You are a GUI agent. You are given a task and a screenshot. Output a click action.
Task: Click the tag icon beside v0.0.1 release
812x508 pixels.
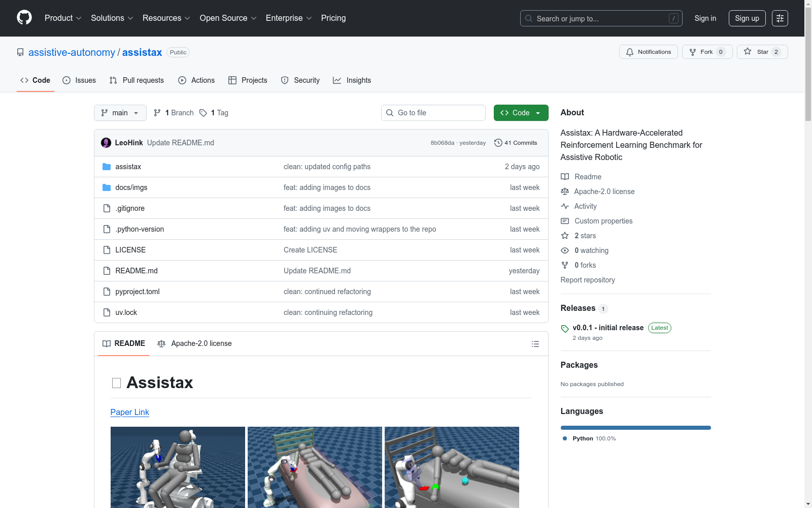[565, 329]
